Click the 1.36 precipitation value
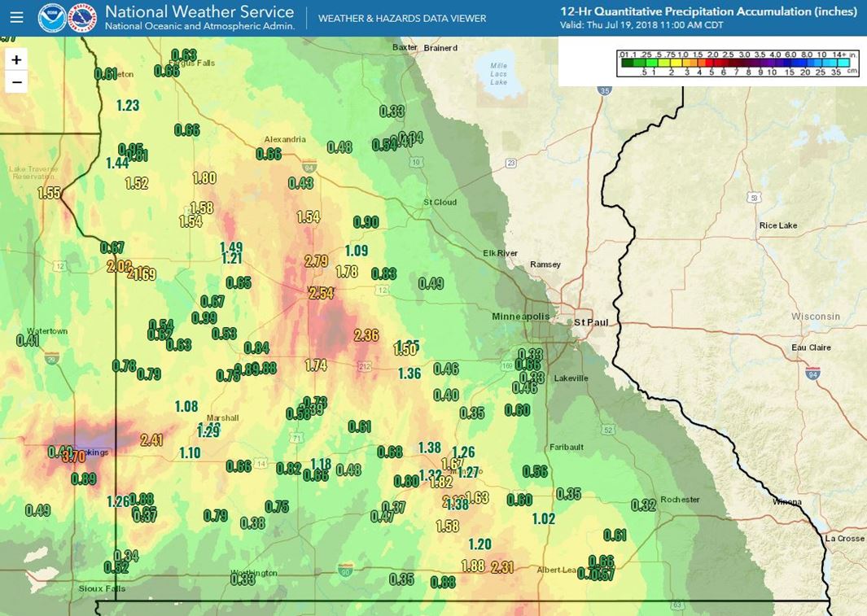 click(x=409, y=374)
